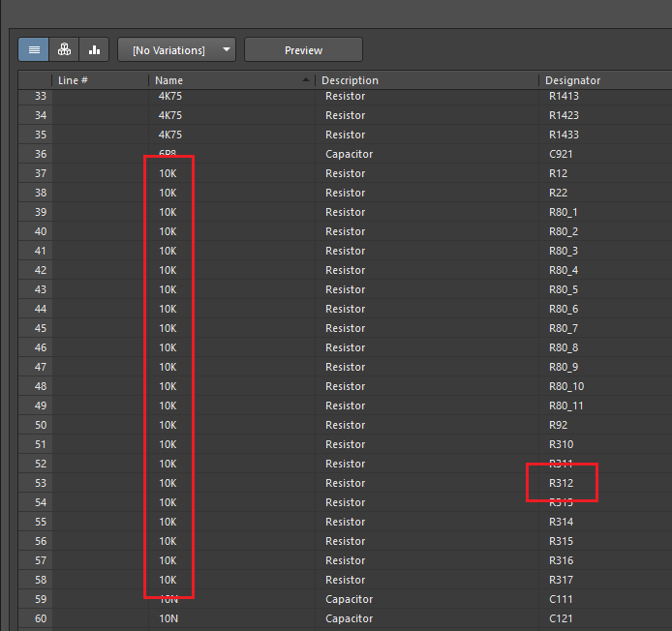The height and width of the screenshot is (631, 672).
Task: Click row number 60
Action: point(41,618)
